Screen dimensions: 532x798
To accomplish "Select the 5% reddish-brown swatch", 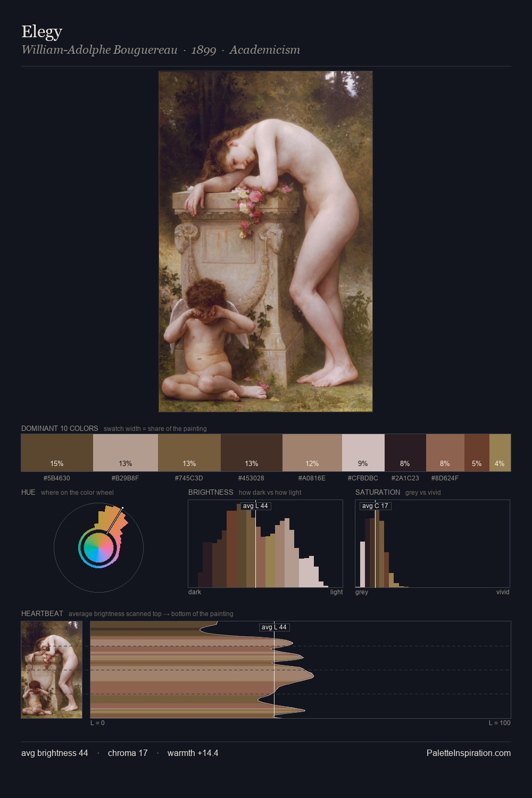I will 477,453.
